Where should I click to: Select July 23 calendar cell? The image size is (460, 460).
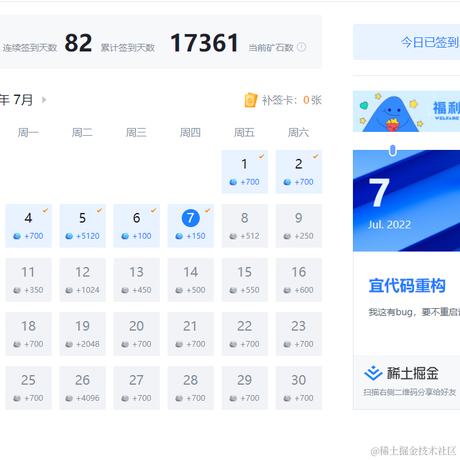pyautogui.click(x=299, y=334)
